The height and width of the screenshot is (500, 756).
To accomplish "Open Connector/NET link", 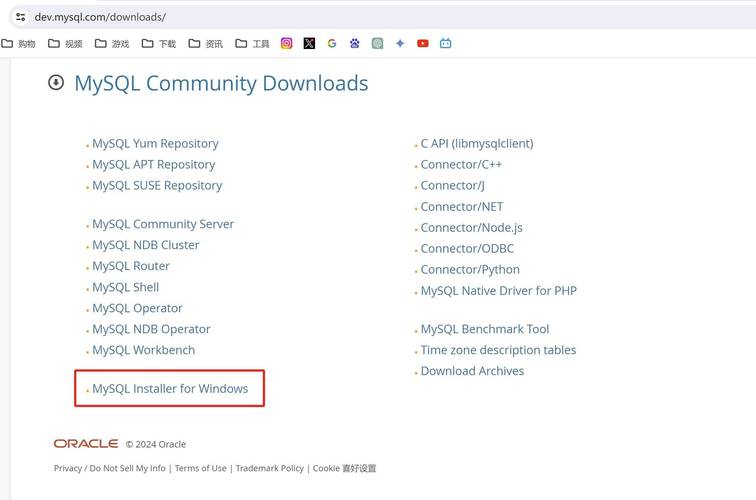I will point(462,207).
